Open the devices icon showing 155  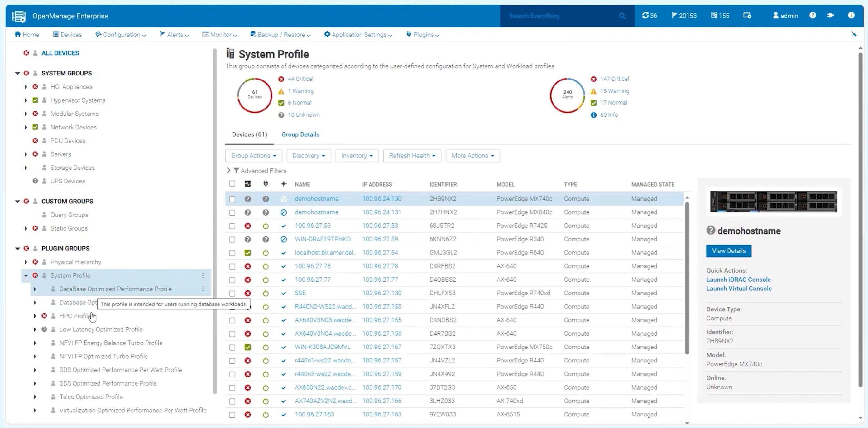[720, 16]
